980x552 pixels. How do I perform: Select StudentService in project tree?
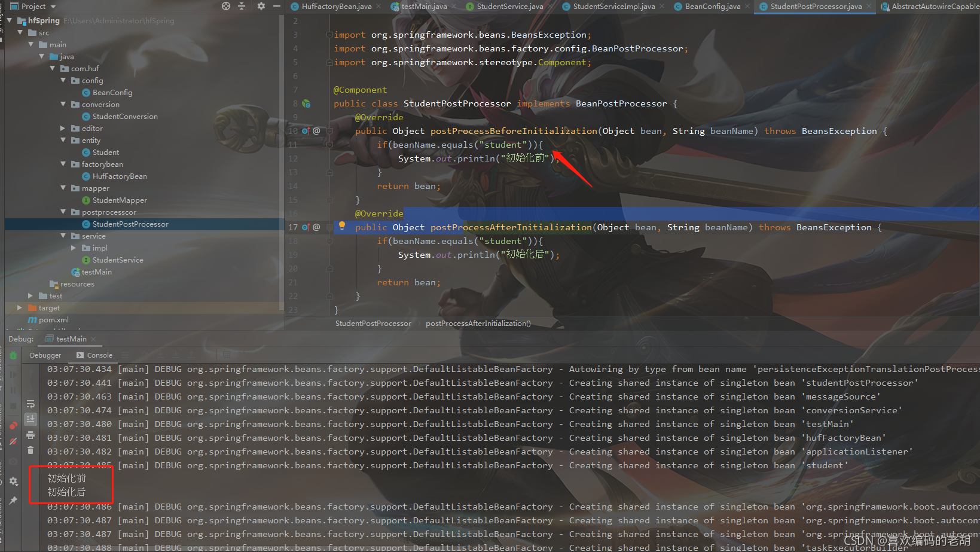coord(118,260)
